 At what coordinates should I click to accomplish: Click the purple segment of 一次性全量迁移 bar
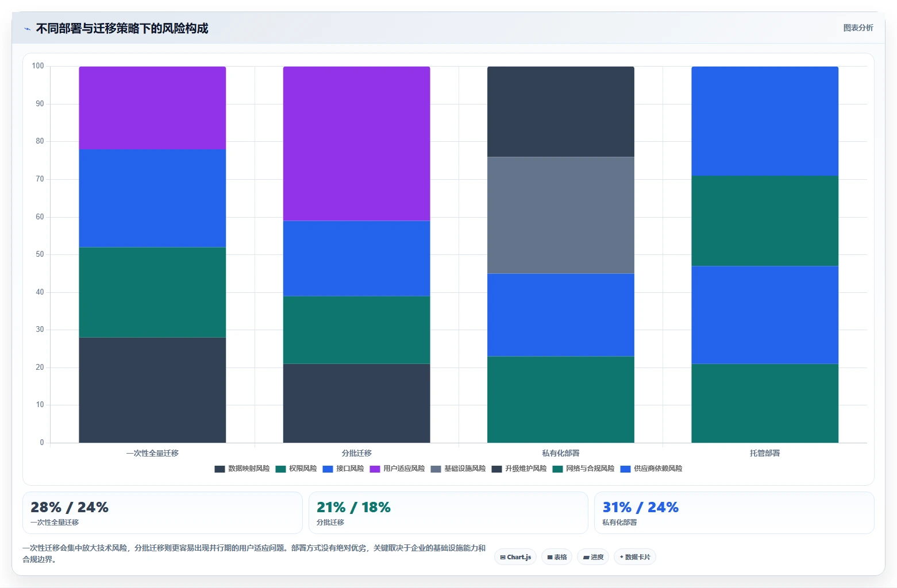pyautogui.click(x=152, y=108)
